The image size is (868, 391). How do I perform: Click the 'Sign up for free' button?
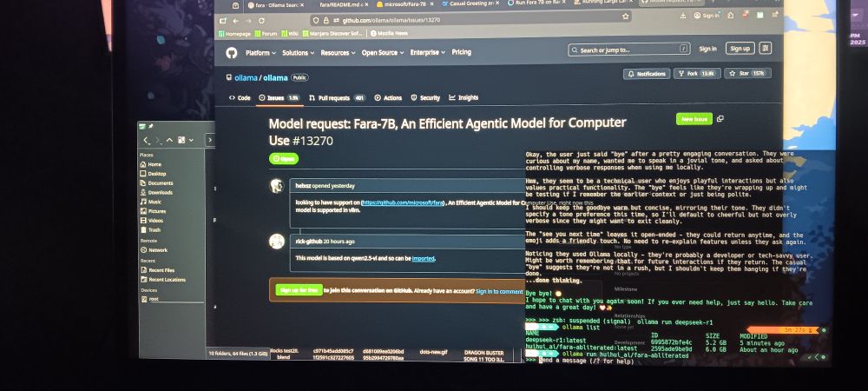299,290
